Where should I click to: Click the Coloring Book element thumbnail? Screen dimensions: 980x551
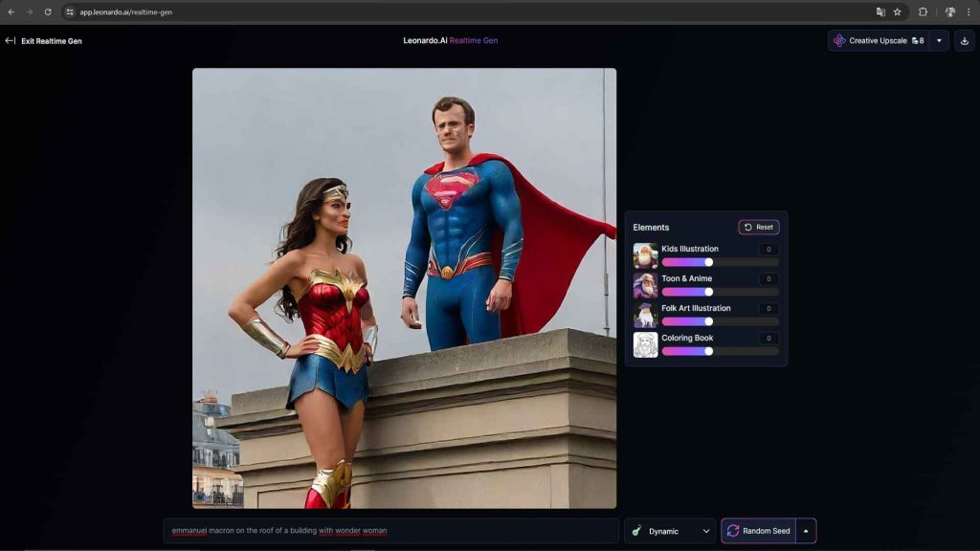click(645, 344)
